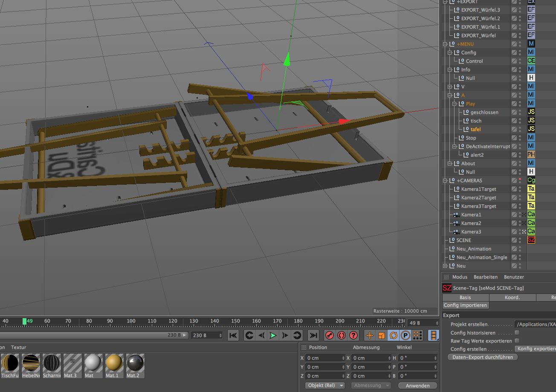
Task: Open the Bearbeiten menu in attributes panel
Action: [485, 277]
